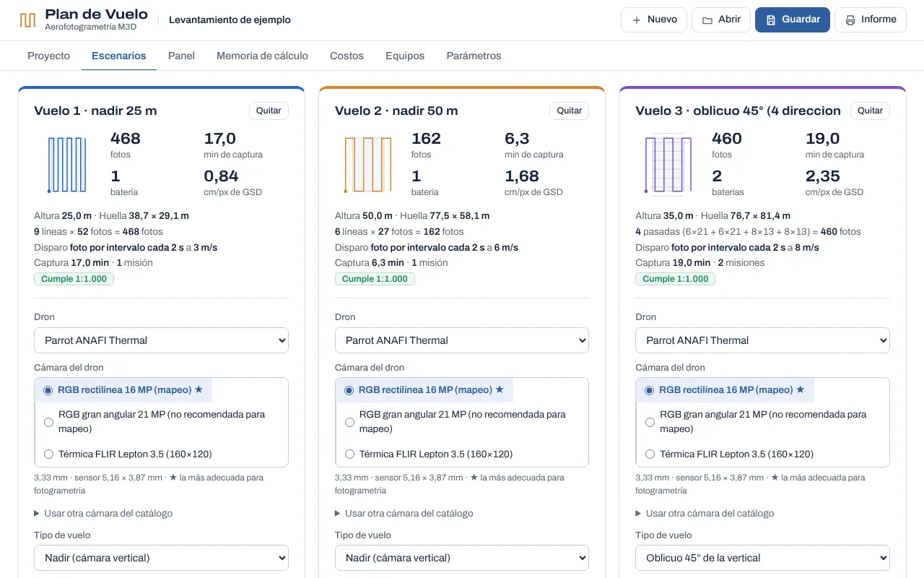Open a file with the Abrir button

point(721,20)
